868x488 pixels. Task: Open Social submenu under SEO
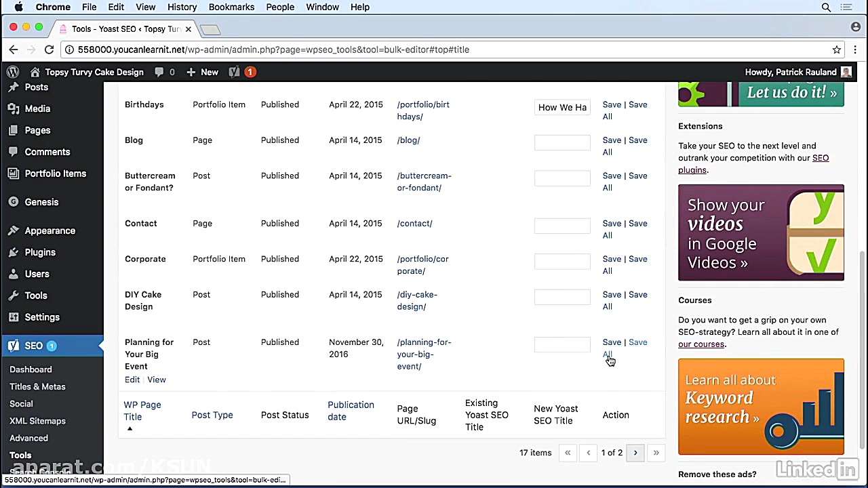coord(21,403)
